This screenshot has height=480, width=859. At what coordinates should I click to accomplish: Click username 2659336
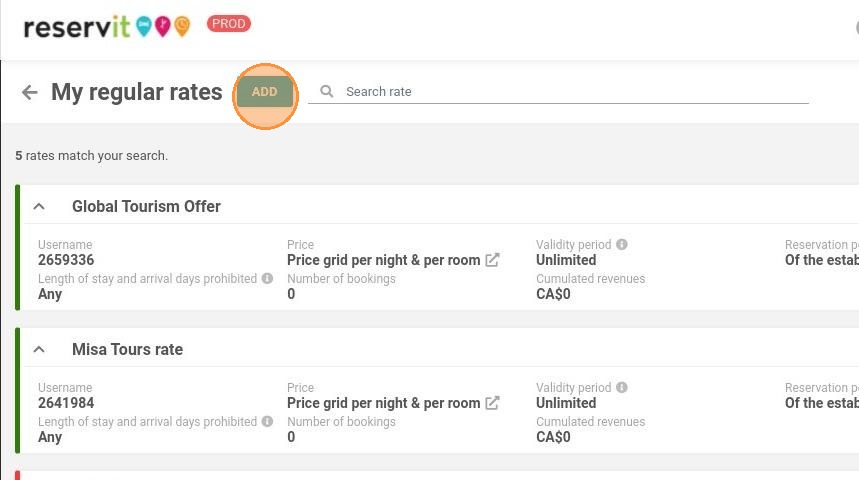point(66,260)
